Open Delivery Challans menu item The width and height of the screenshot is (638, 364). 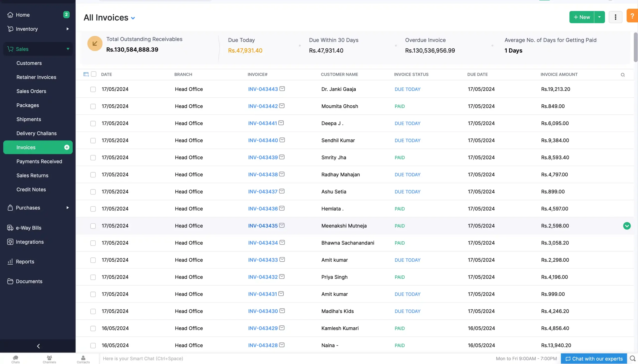coord(36,133)
